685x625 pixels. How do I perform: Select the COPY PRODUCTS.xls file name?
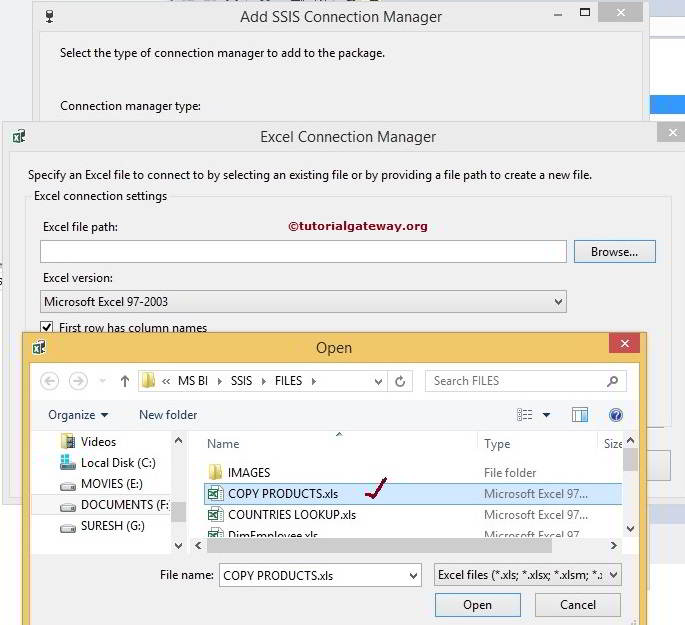coord(283,494)
